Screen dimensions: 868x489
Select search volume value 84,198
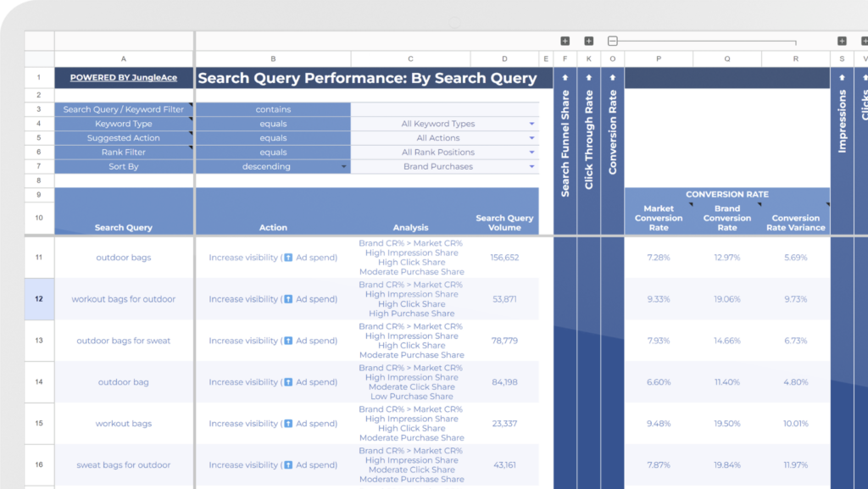point(504,381)
